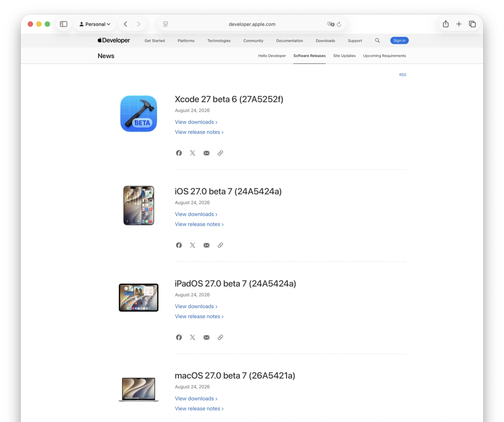Open the iOS 27.0 beta 7 headline
504x422 pixels.
[x=228, y=191]
